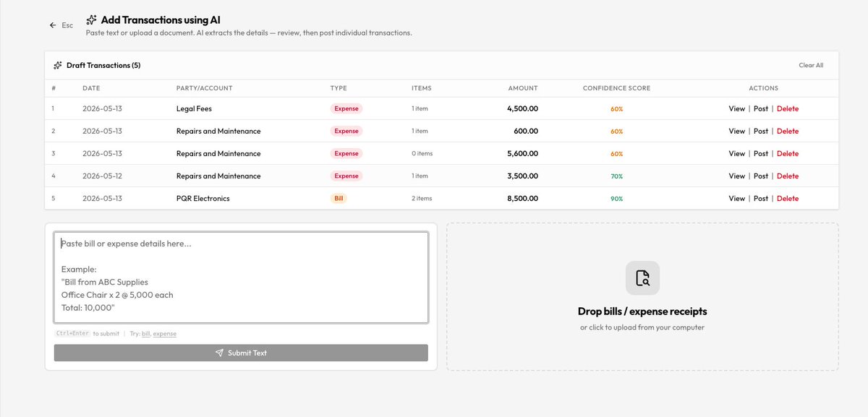View the 3,500.00 expense draft

736,176
